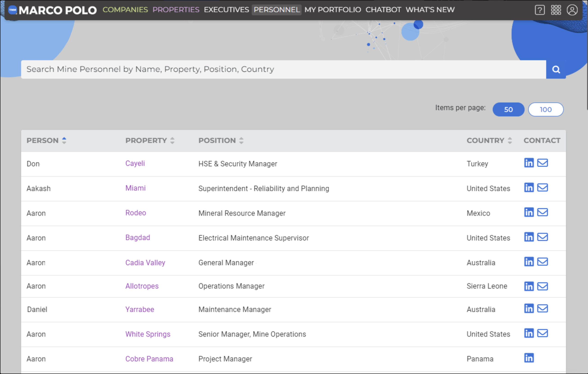Email the White Springs Senior Manager
588x374 pixels.
pos(543,333)
